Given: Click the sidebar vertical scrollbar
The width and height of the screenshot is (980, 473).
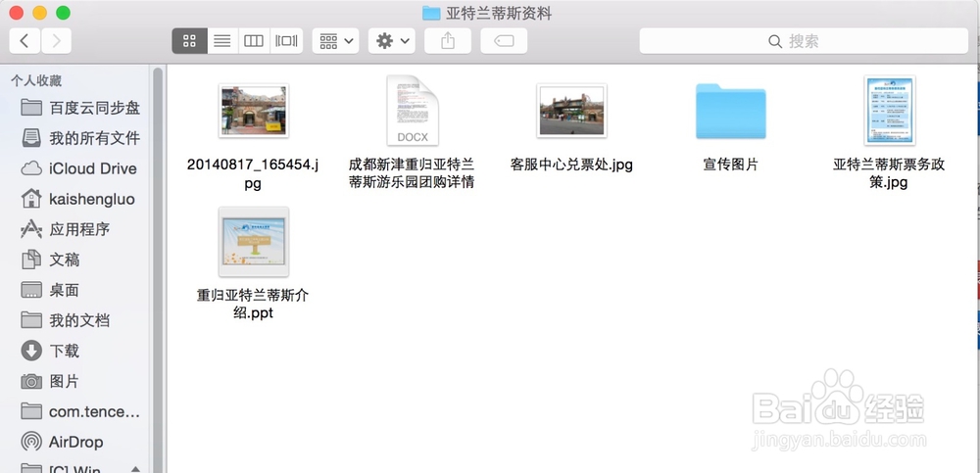Looking at the screenshot, I should [158, 268].
